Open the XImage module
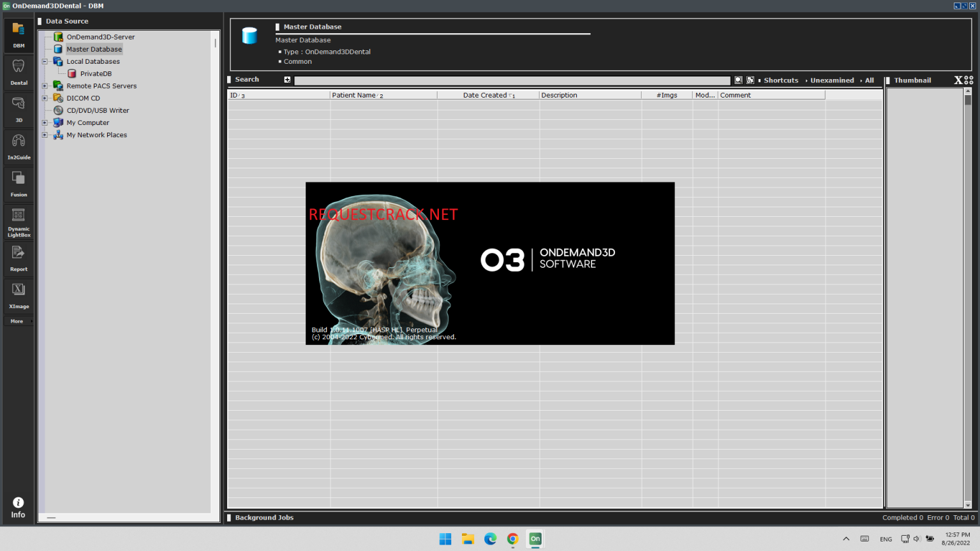The image size is (980, 551). coord(18,295)
